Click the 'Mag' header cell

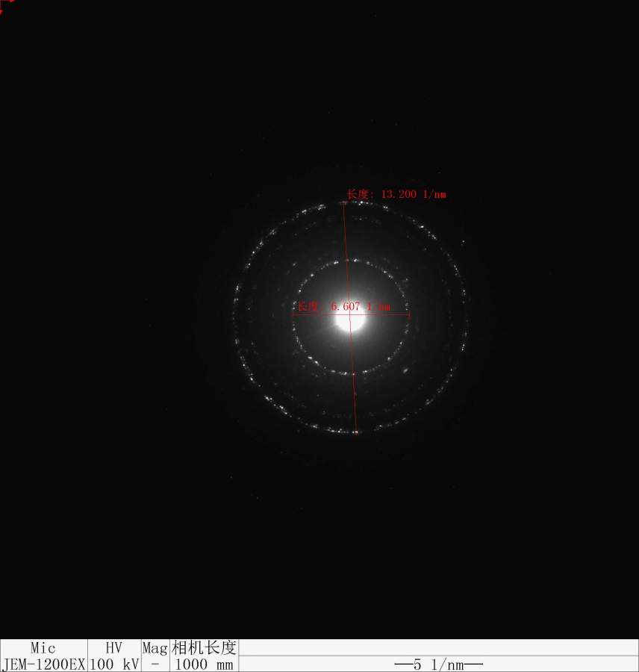(x=155, y=648)
